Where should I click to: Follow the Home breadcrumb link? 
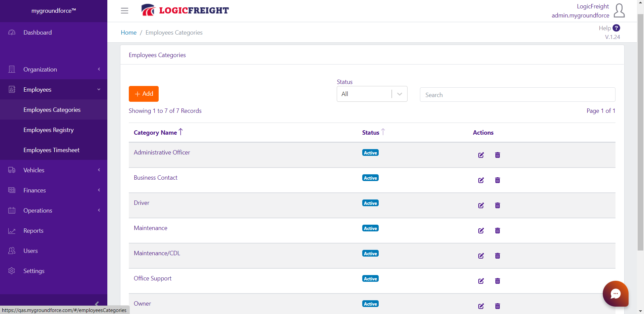coord(128,33)
